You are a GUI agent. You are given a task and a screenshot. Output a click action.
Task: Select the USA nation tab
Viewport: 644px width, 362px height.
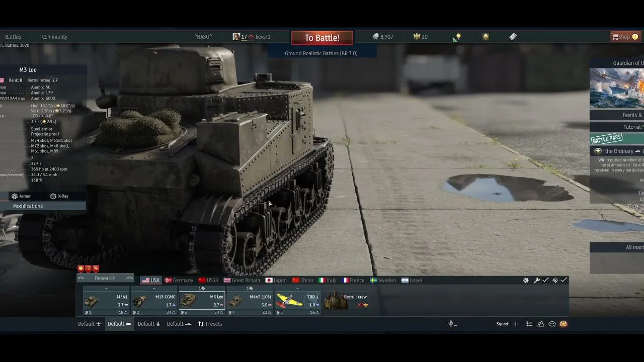click(x=150, y=281)
